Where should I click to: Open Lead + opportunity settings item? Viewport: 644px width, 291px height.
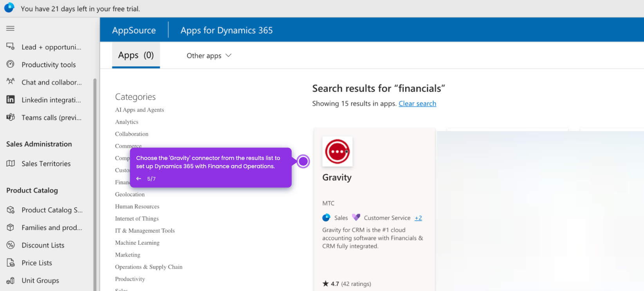47,47
